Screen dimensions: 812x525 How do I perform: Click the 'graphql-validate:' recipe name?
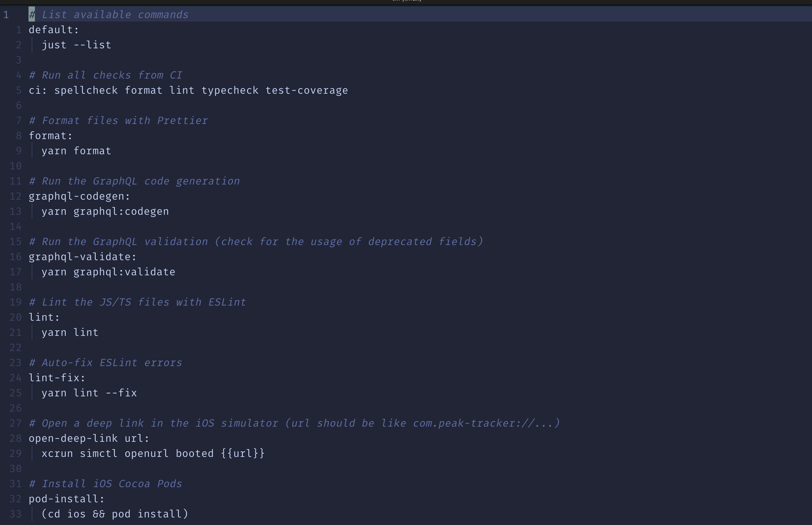tap(82, 257)
